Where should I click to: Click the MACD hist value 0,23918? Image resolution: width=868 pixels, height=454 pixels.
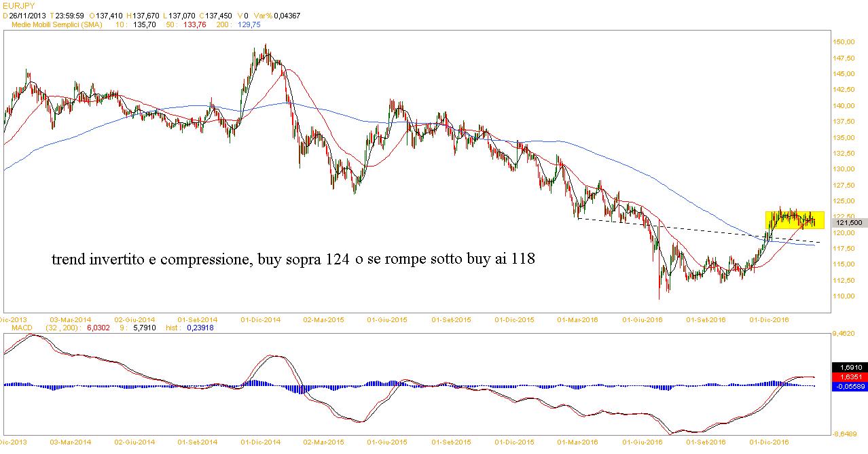[203, 328]
